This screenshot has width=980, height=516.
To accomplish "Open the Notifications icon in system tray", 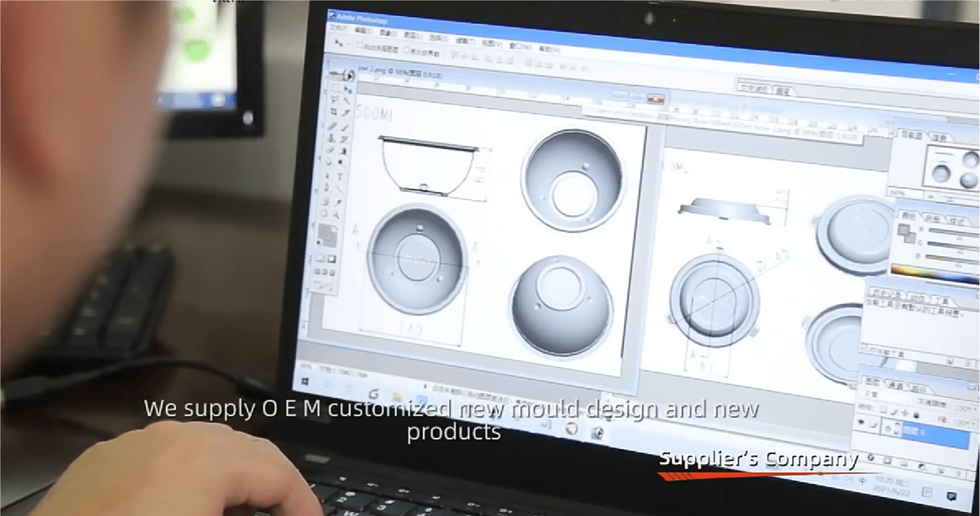I will (x=951, y=496).
